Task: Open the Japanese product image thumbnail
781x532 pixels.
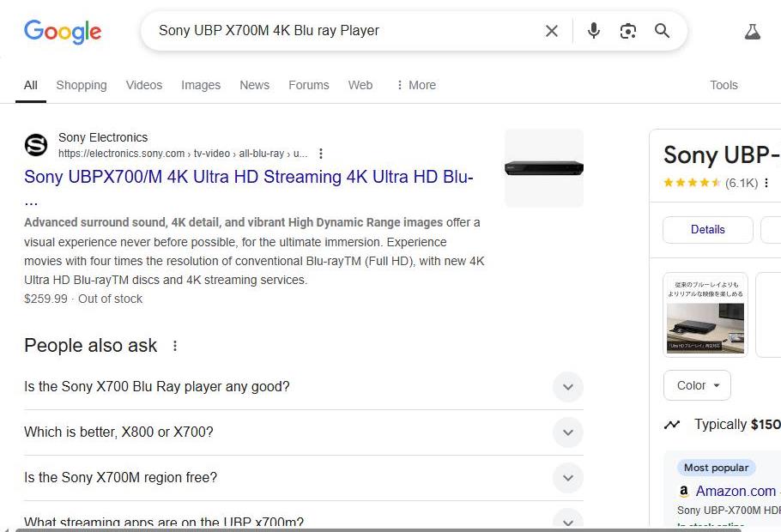Action: [x=705, y=315]
